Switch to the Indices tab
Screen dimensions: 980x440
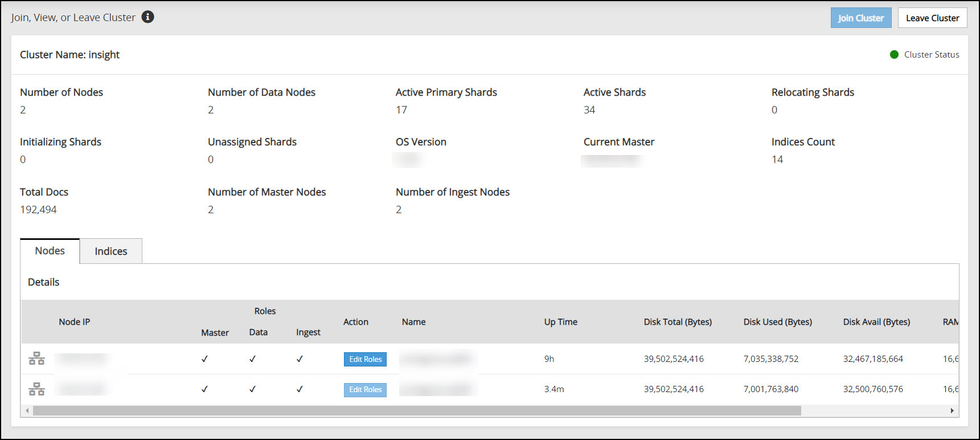(110, 251)
